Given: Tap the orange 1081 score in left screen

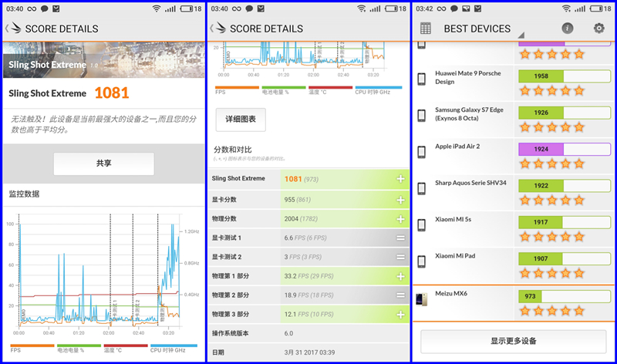Looking at the screenshot, I should coord(112,93).
